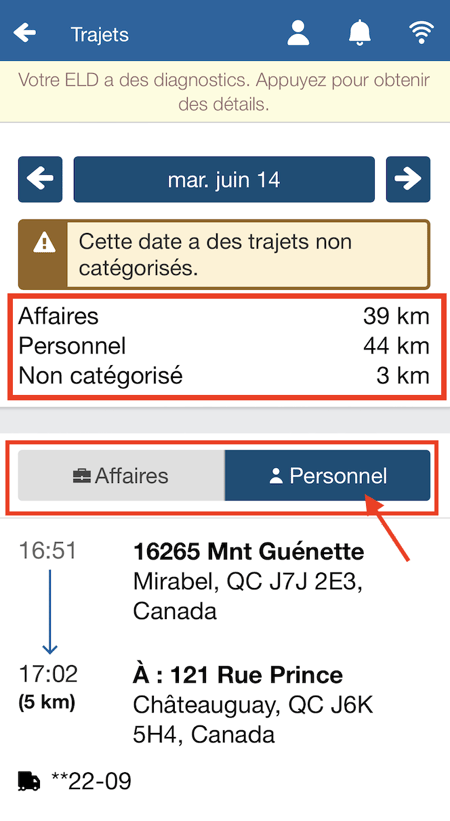The width and height of the screenshot is (450, 821).
Task: Set trip category to Personnel
Action: (327, 475)
